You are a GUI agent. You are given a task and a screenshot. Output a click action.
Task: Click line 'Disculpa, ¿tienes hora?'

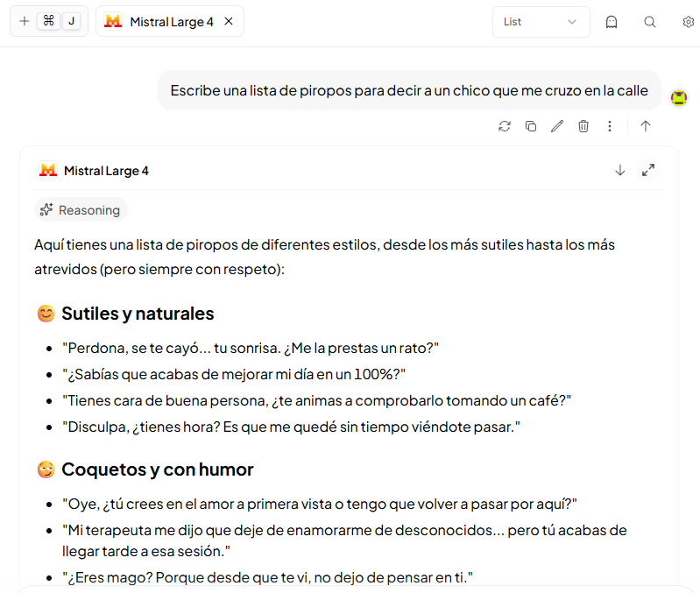tap(291, 427)
